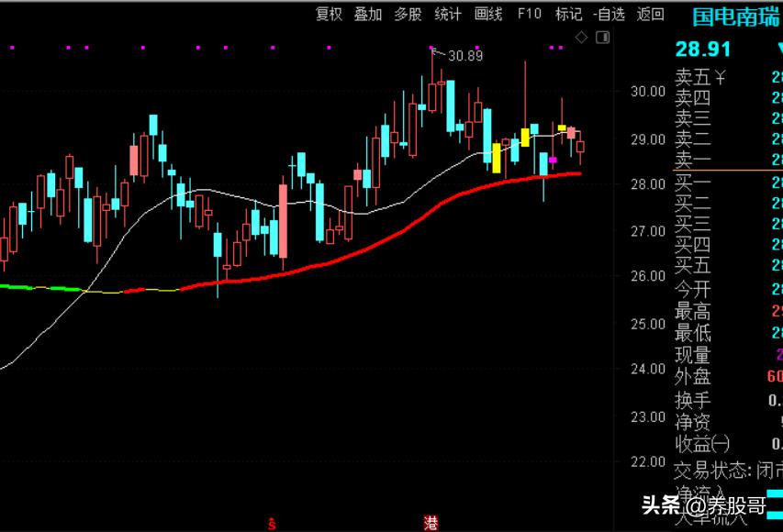
Task: Click the 买二 order row label
Action: [x=693, y=204]
